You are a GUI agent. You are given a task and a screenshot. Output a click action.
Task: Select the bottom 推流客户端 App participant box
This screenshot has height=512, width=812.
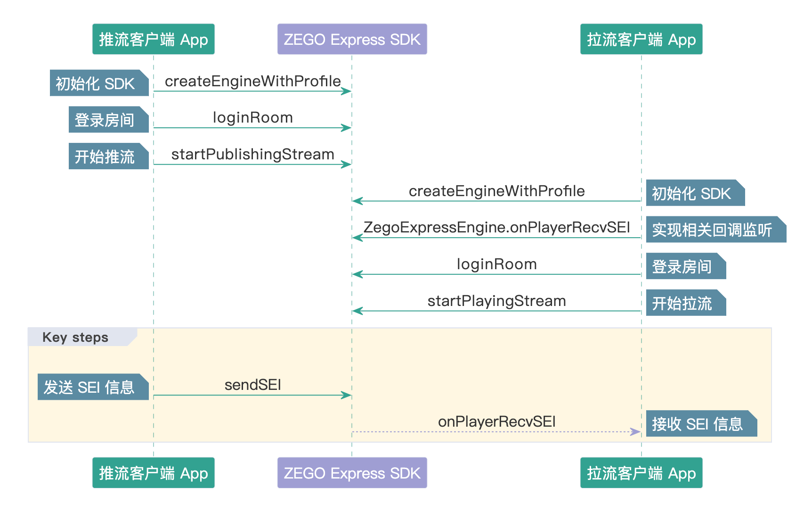153,473
